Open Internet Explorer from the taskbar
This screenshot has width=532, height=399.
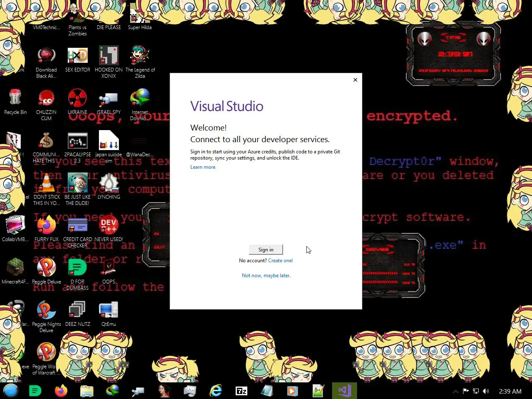[x=216, y=391]
